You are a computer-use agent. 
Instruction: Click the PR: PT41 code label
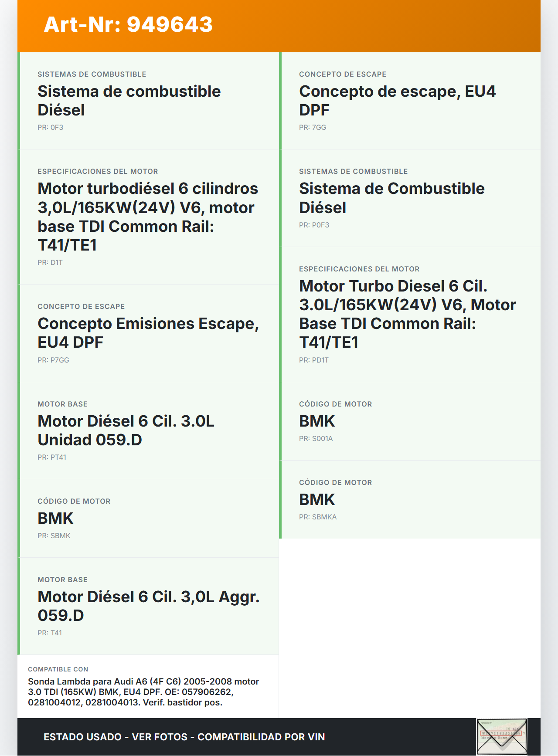[52, 458]
